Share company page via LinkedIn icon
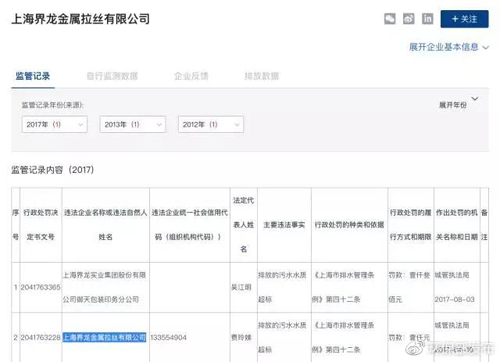The height and width of the screenshot is (362, 500). point(428,19)
